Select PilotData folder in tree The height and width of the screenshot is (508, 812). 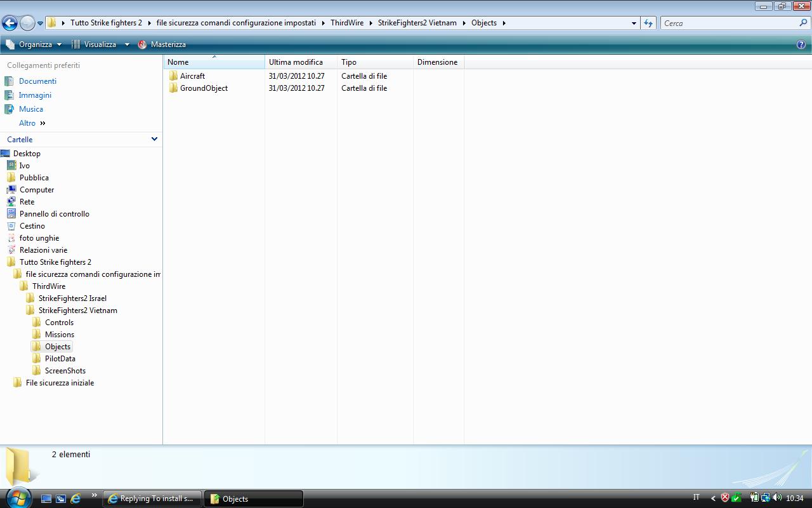click(x=60, y=359)
